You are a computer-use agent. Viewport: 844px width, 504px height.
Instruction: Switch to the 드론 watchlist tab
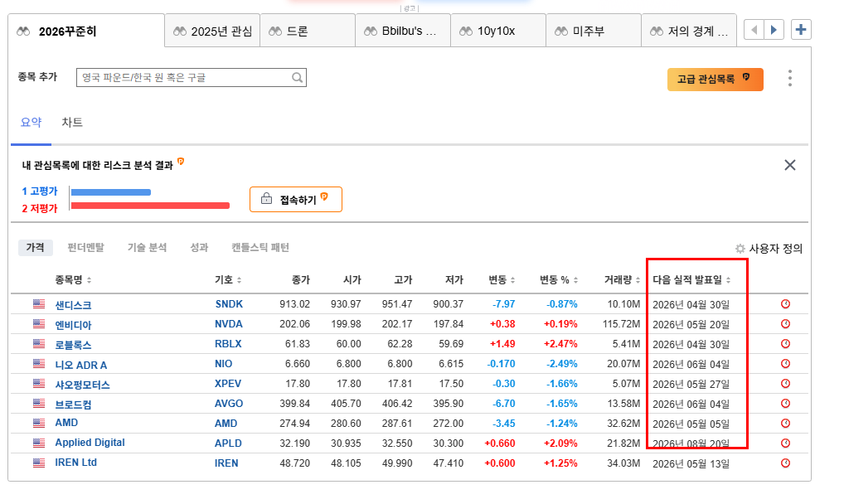pyautogui.click(x=308, y=31)
